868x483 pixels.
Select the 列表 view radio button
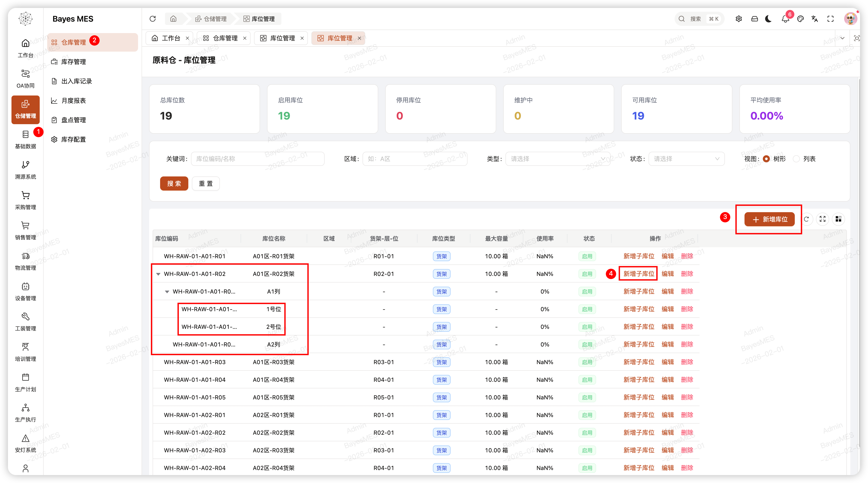[796, 159]
